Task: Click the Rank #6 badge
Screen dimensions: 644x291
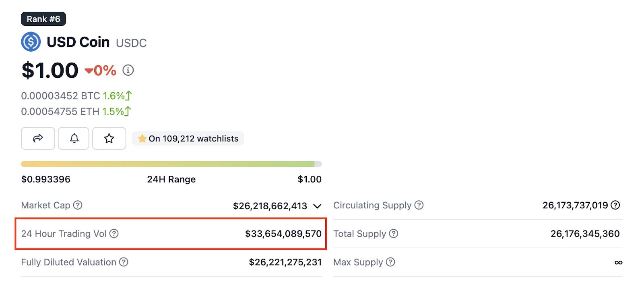Action: [x=43, y=19]
